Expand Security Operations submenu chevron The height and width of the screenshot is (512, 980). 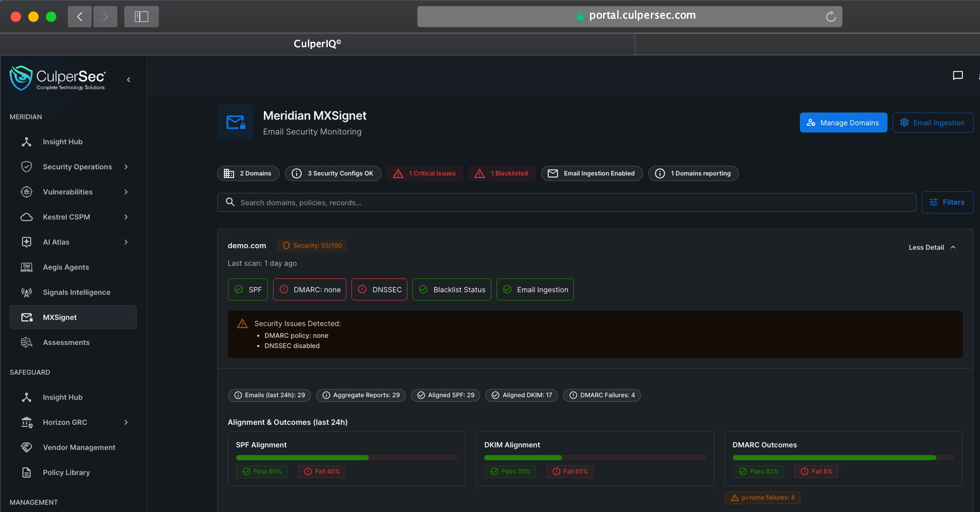click(126, 167)
